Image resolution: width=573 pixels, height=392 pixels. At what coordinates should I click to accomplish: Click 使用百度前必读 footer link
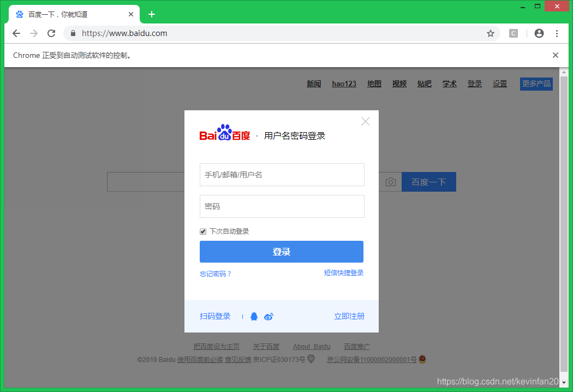(200, 359)
